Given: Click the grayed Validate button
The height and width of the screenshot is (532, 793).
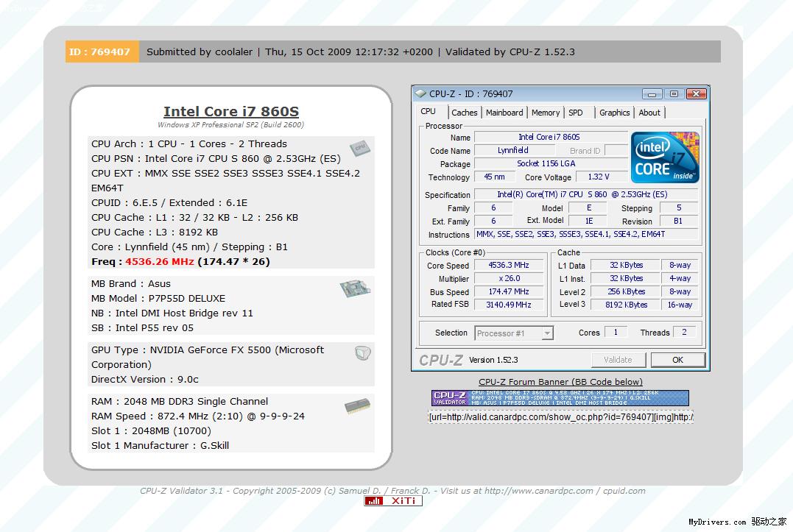Looking at the screenshot, I should click(618, 359).
